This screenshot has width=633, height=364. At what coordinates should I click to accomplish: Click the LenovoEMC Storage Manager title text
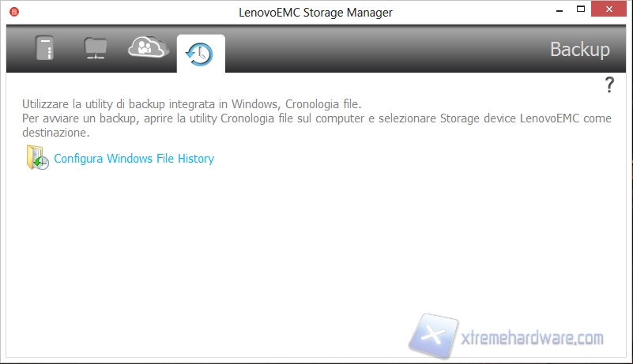(x=315, y=13)
